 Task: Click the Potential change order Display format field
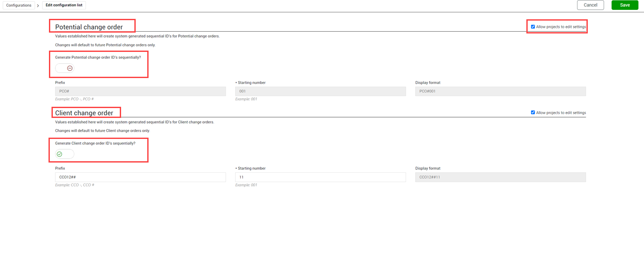coord(500,91)
